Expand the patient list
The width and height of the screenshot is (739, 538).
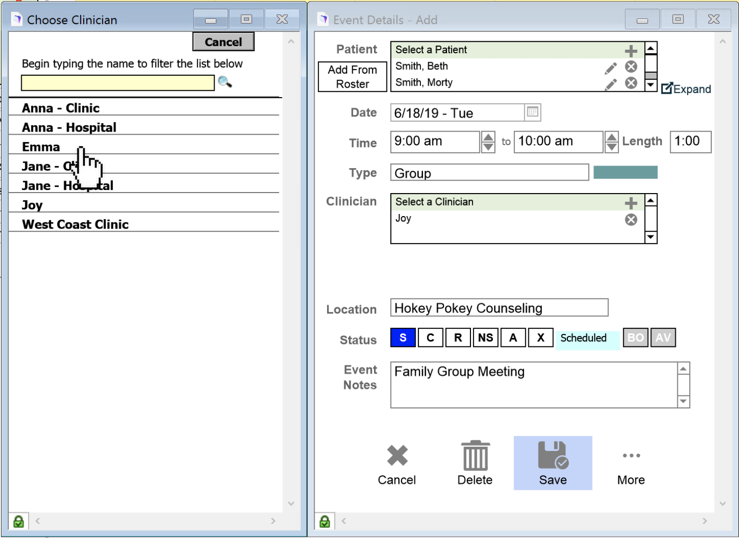click(x=686, y=89)
